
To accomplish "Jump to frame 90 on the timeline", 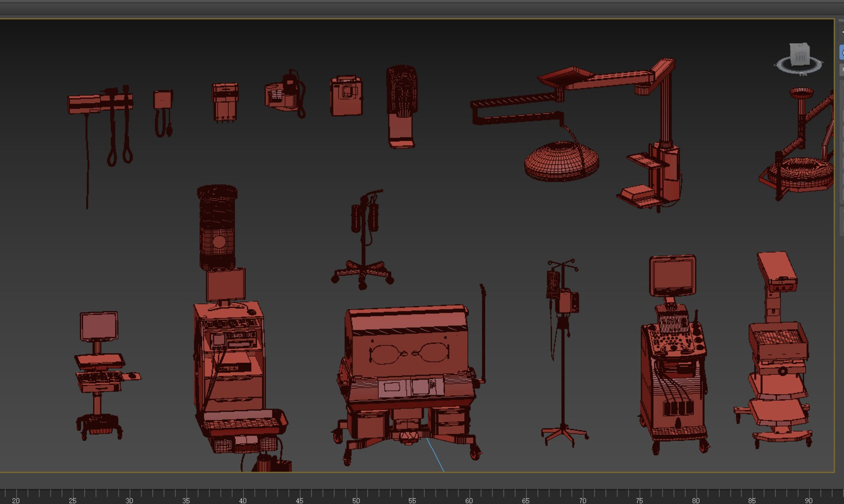I will (x=809, y=500).
